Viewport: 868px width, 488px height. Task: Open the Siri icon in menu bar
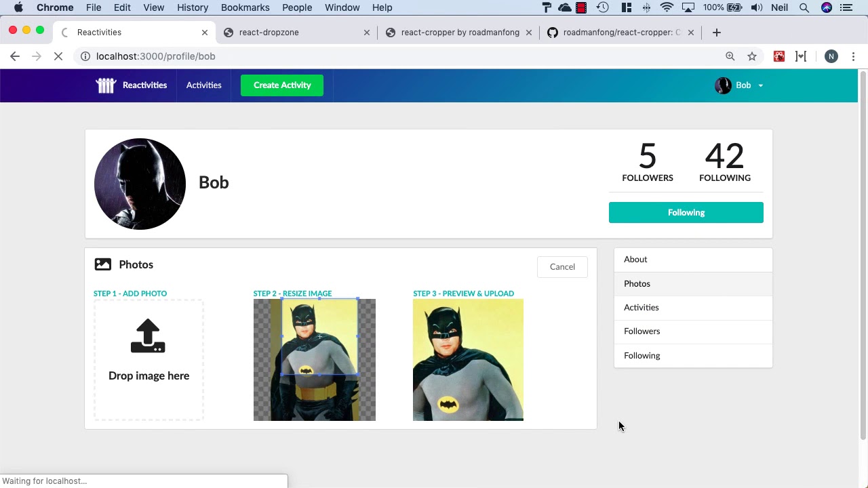point(826,7)
